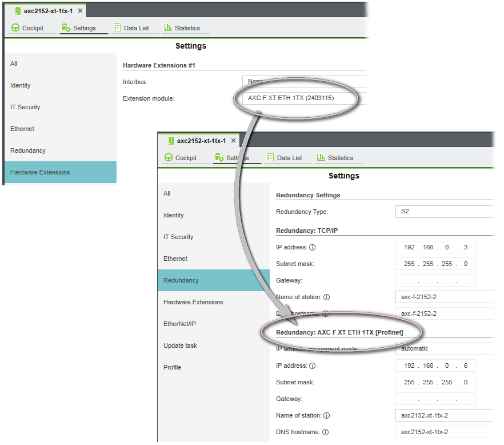The width and height of the screenshot is (504, 445).
Task: Close the axc2152-xt-1tx-1 tab in the front window
Action: [233, 141]
